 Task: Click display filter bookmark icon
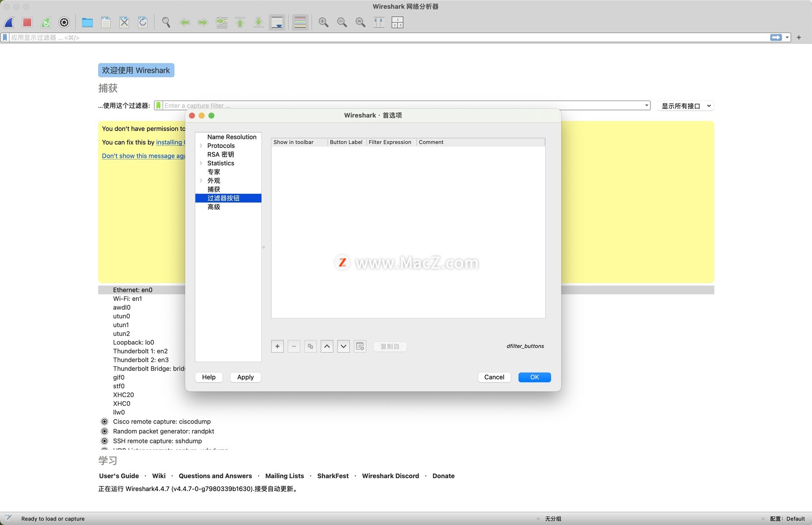tap(5, 38)
